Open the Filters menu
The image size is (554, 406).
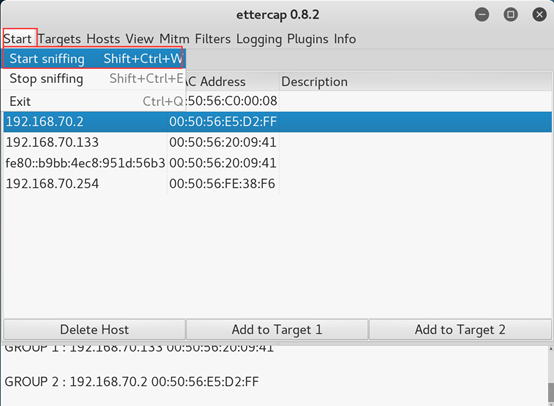click(213, 39)
